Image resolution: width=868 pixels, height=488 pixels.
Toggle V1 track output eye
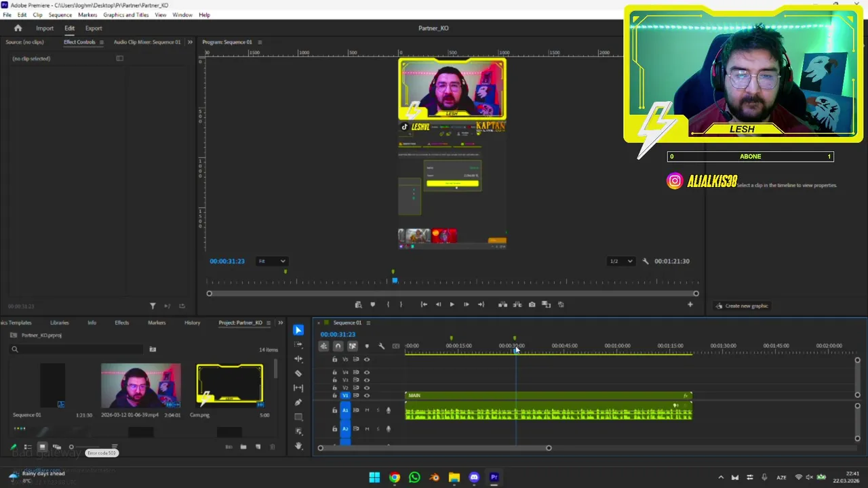[x=367, y=395]
